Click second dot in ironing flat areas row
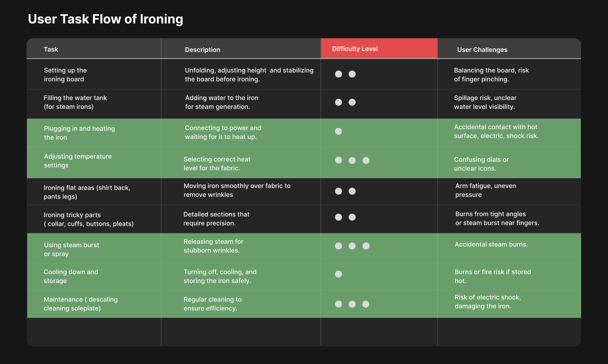 352,191
